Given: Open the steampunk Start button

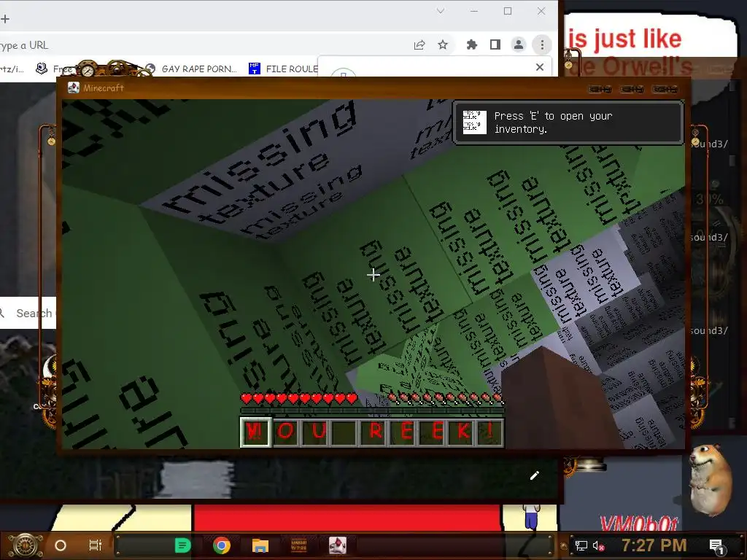Looking at the screenshot, I should point(26,545).
